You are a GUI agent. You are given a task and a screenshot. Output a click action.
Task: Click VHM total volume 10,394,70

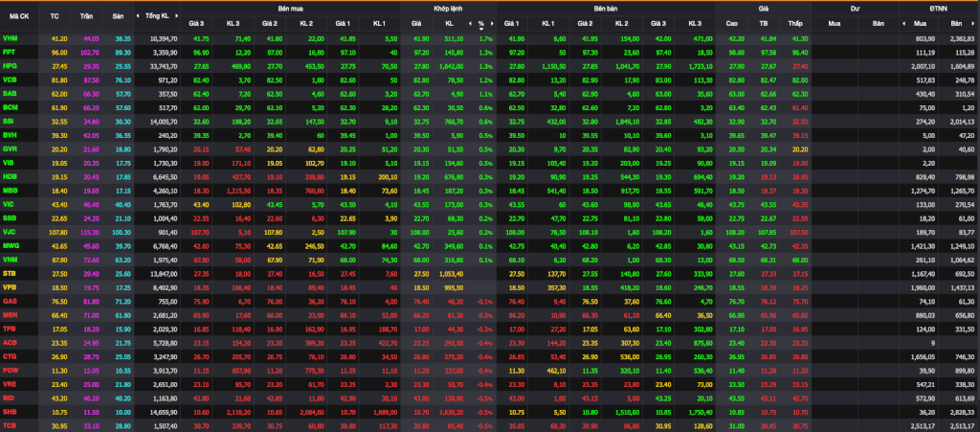click(164, 38)
